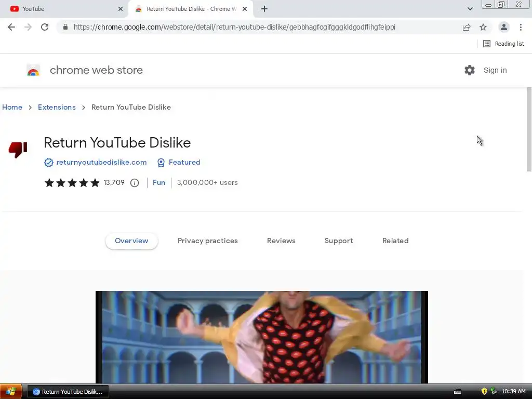Click the new tab plus button

coord(264,9)
